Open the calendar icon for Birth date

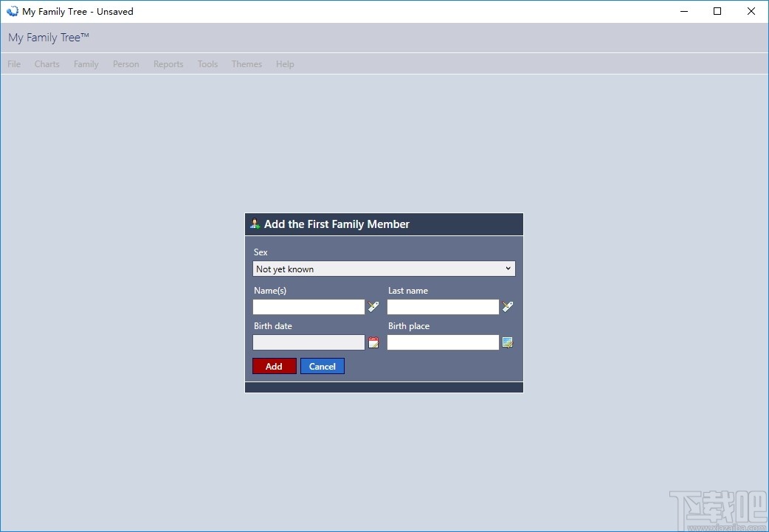point(373,342)
